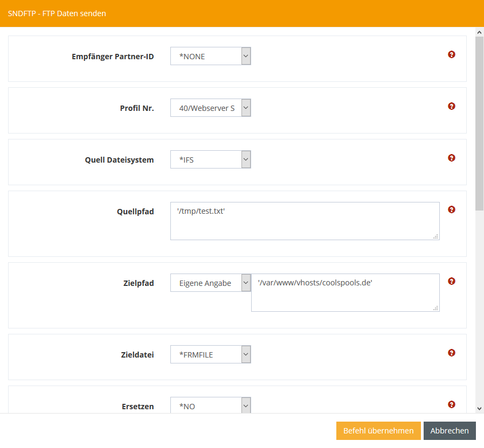Click the Quellpfad textarea resize handle
This screenshot has width=484, height=448.
click(x=436, y=236)
